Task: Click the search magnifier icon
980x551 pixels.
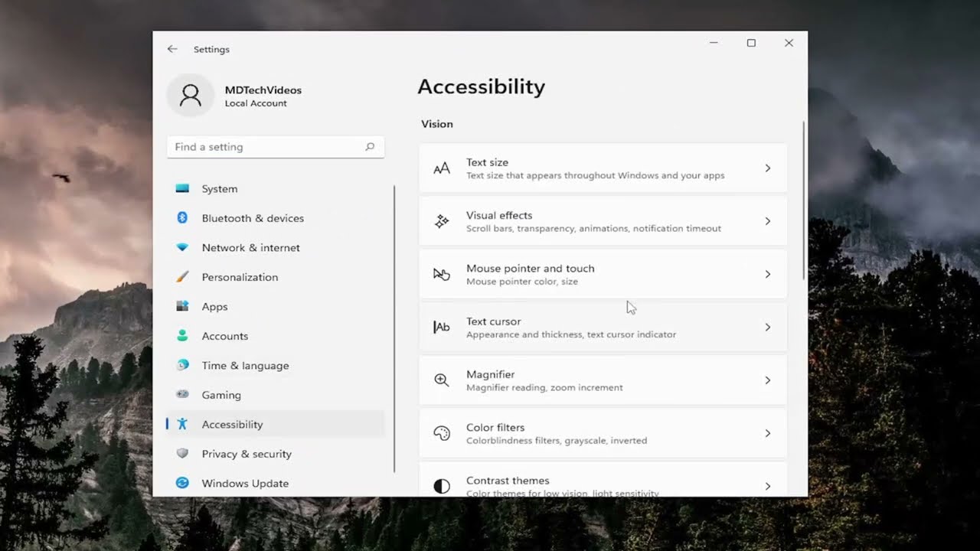Action: [370, 147]
